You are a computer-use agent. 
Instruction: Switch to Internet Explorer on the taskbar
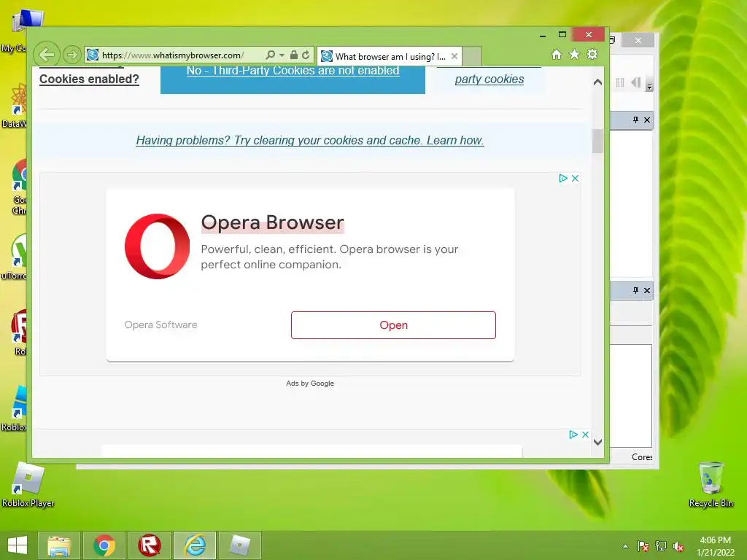pos(195,545)
